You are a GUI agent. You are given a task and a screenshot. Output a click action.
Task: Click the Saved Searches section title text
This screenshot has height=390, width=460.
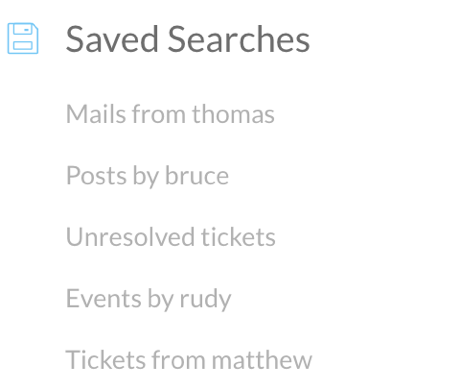(x=188, y=39)
